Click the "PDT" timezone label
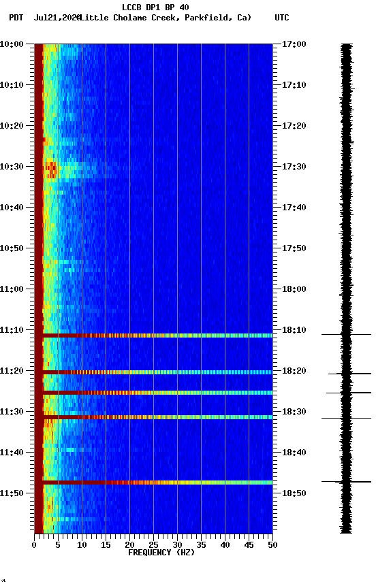Image resolution: width=376 pixels, height=588 pixels. coord(16,18)
